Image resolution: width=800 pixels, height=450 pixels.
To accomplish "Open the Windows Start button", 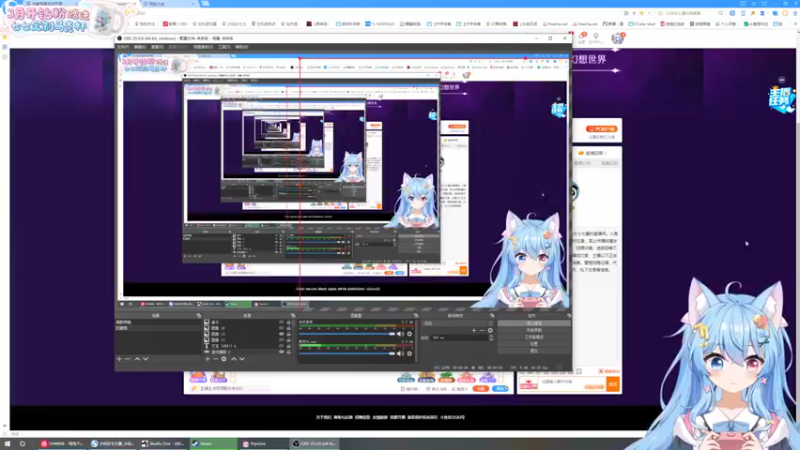I will tap(7, 444).
